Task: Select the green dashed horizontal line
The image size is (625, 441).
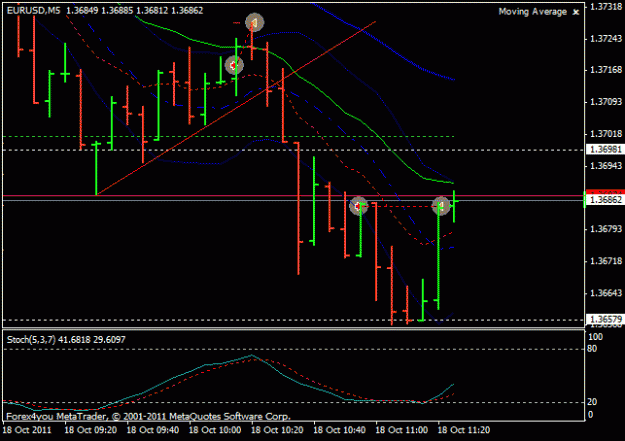Action: tap(228, 136)
